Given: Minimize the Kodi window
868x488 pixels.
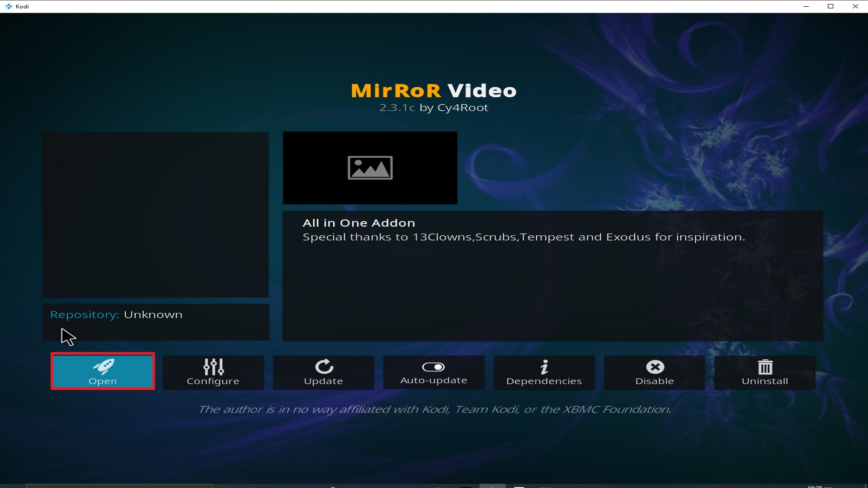Looking at the screenshot, I should (806, 6).
